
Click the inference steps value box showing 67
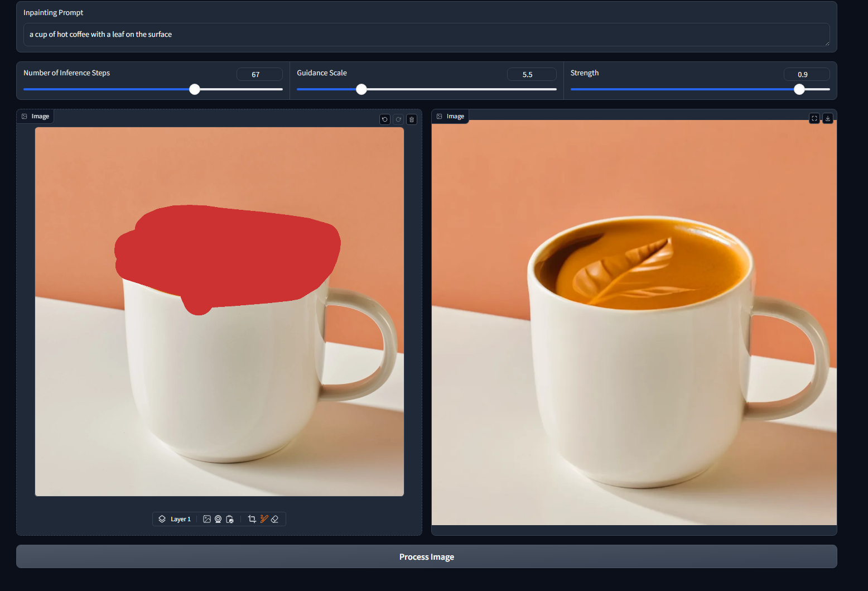pos(259,75)
